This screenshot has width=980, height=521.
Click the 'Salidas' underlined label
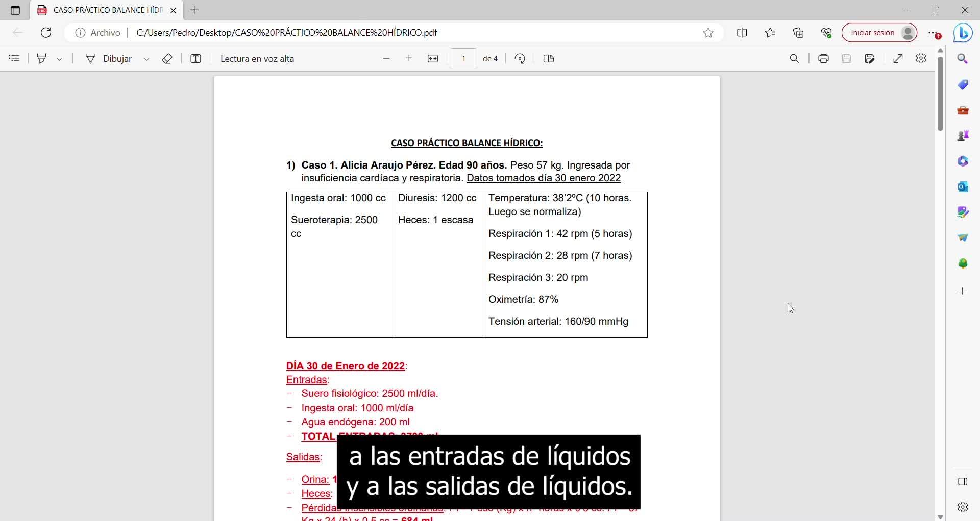tap(303, 457)
